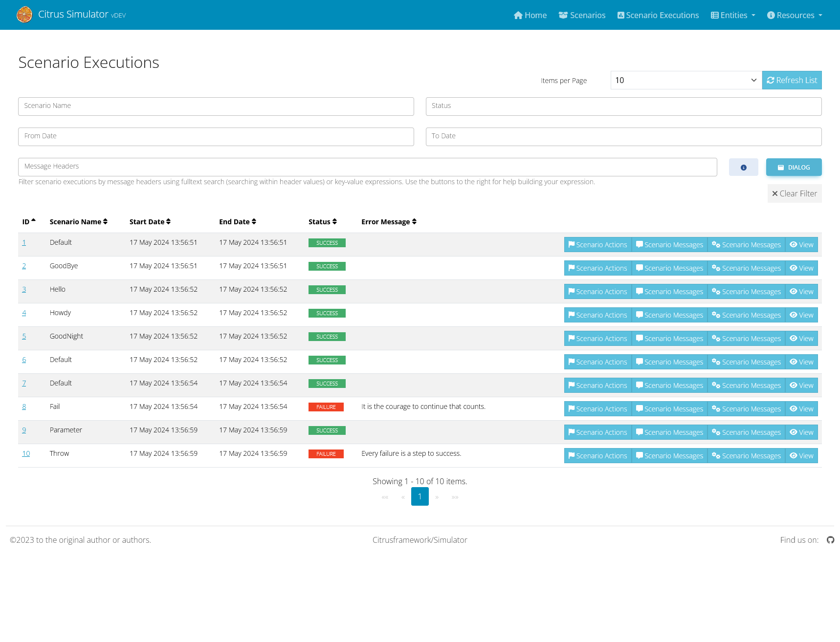This screenshot has height=642, width=840.
Task: Clear the applied filter
Action: (x=794, y=193)
